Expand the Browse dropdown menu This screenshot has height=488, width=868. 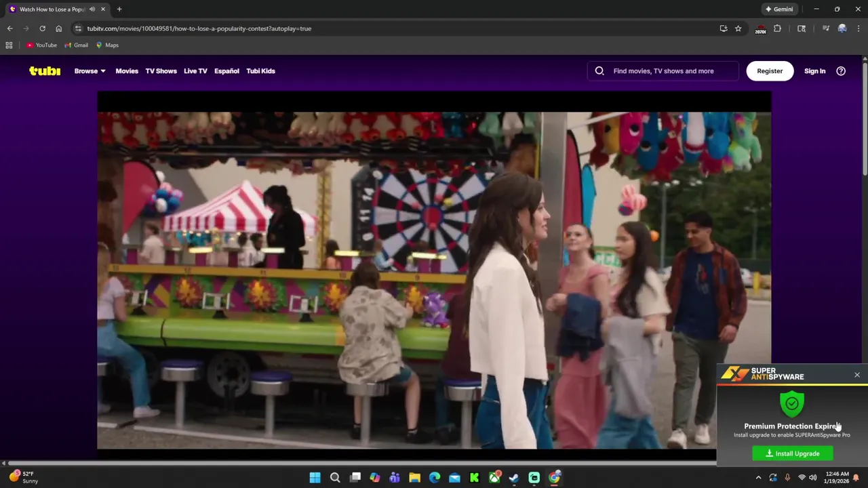pyautogui.click(x=90, y=70)
